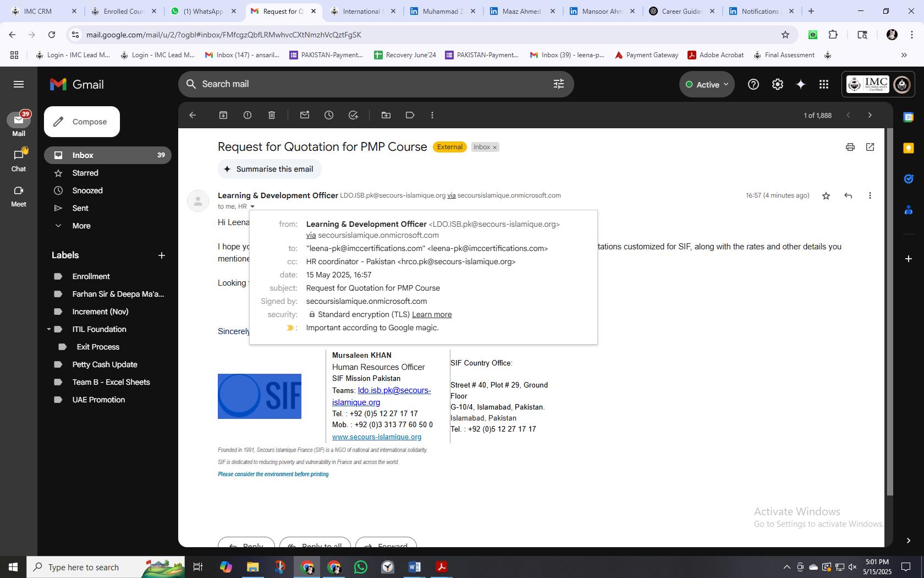This screenshot has width=924, height=578.
Task: Click the back arrow to return to inbox
Action: [x=193, y=115]
